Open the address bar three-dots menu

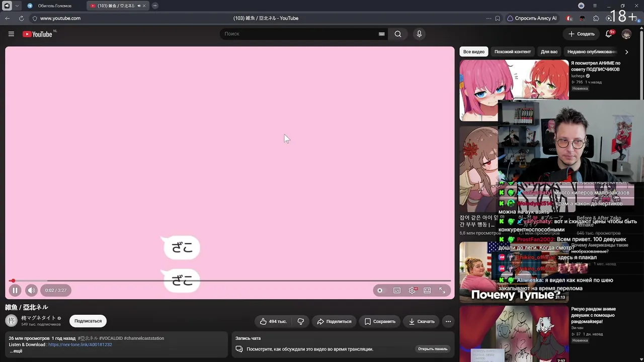coord(489,18)
